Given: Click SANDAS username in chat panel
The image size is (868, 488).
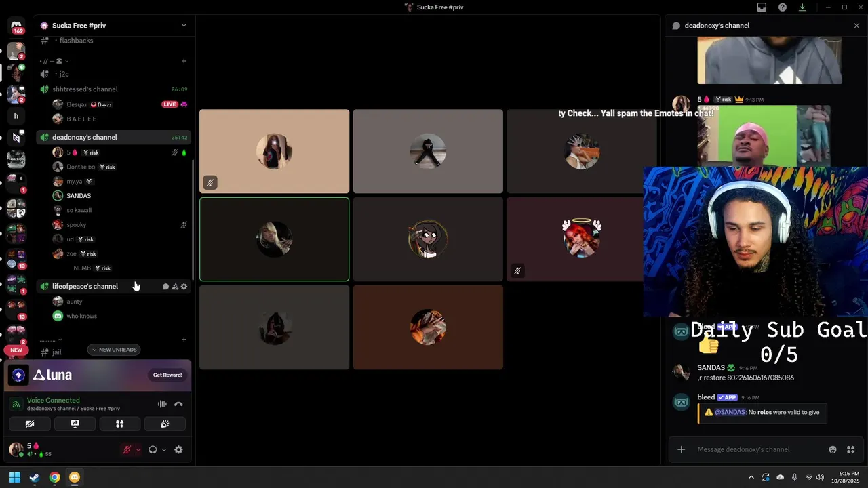Looking at the screenshot, I should pos(711,368).
